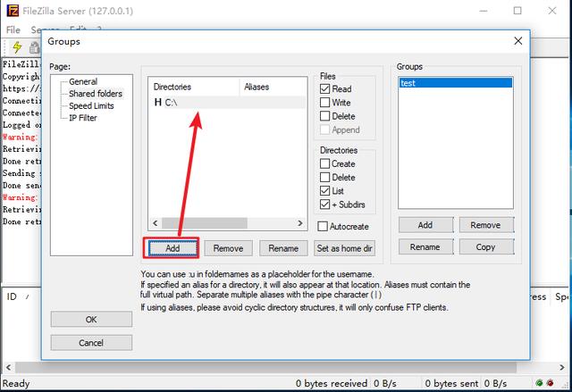Enable the Files Write checkbox
This screenshot has width=572, height=392.
(x=324, y=103)
